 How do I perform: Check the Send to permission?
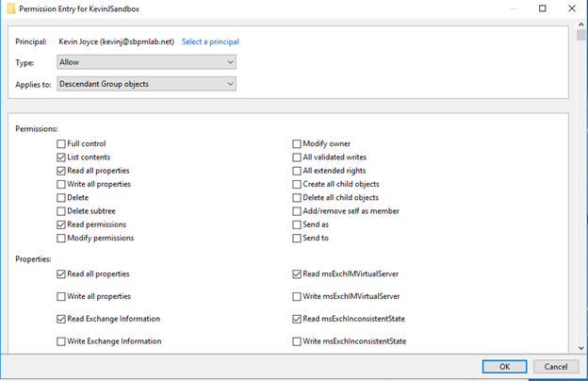click(297, 239)
